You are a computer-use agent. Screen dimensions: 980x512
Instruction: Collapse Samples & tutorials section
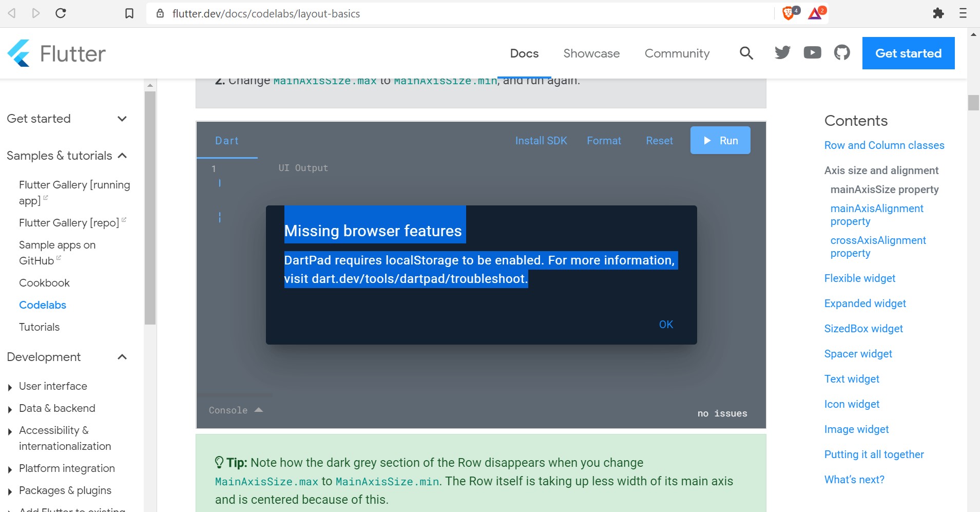coord(122,156)
